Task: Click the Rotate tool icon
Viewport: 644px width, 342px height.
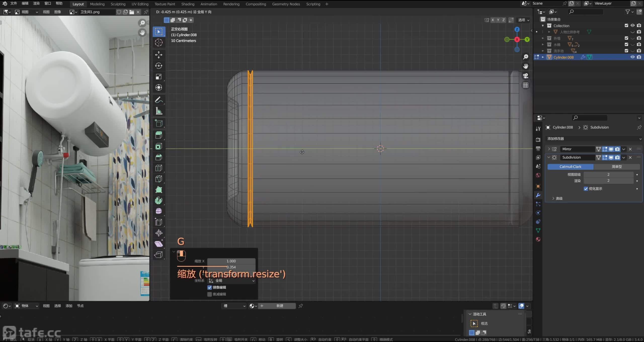Action: [159, 65]
